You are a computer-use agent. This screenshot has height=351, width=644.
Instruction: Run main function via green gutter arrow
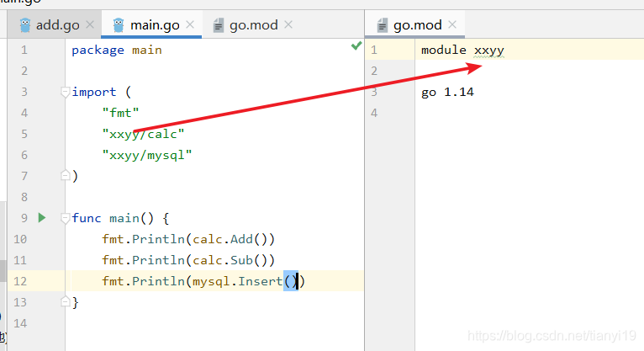coord(42,218)
